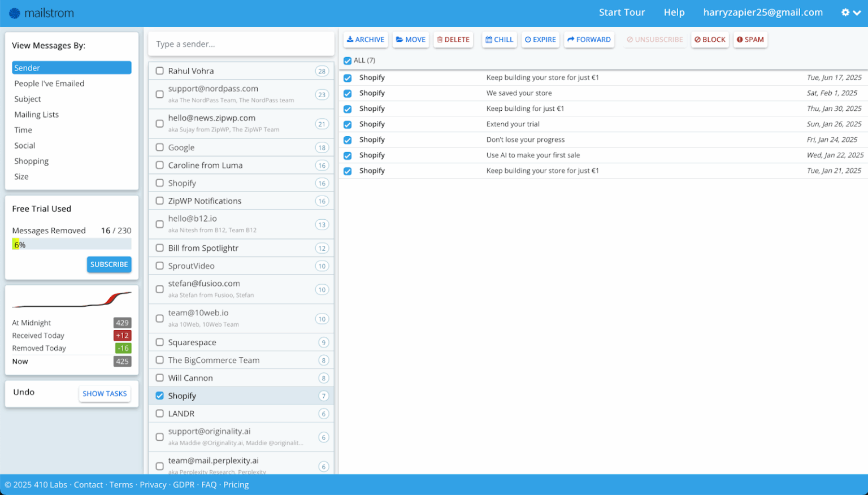
Task: Click Start Tour in the top navigation
Action: coord(622,12)
